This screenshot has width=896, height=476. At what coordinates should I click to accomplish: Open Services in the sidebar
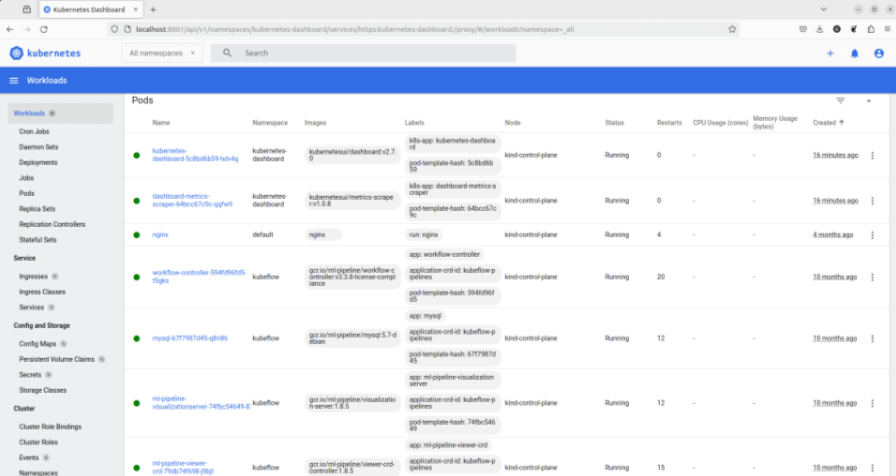[31, 307]
